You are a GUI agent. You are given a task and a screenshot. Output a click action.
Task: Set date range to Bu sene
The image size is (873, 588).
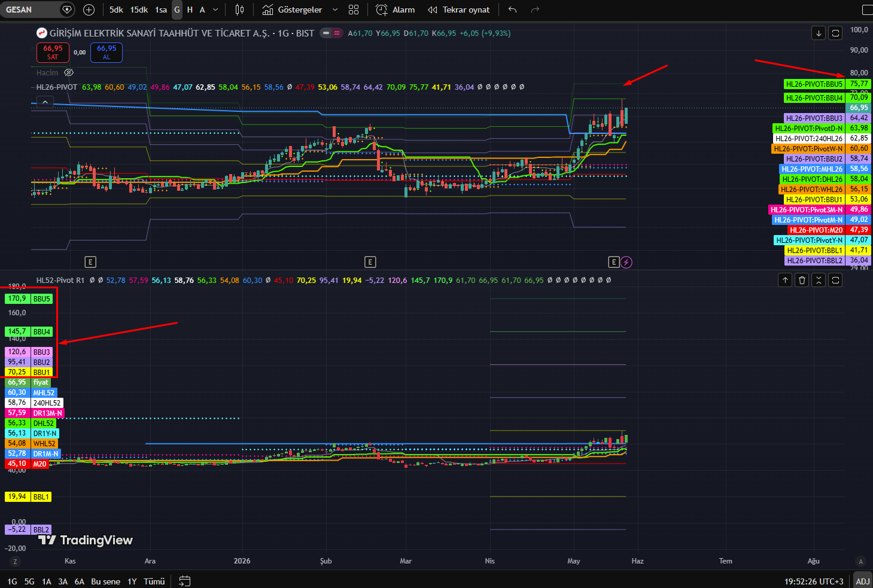[105, 581]
